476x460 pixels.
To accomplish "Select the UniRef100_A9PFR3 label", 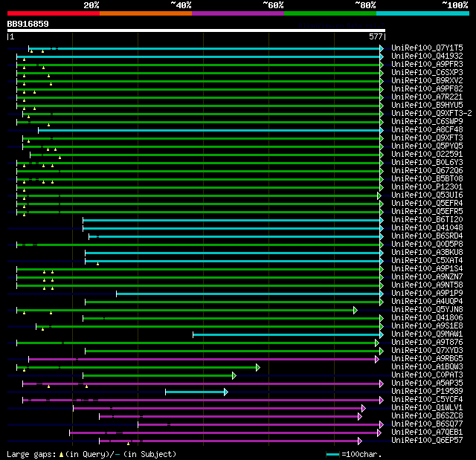I will [427, 65].
